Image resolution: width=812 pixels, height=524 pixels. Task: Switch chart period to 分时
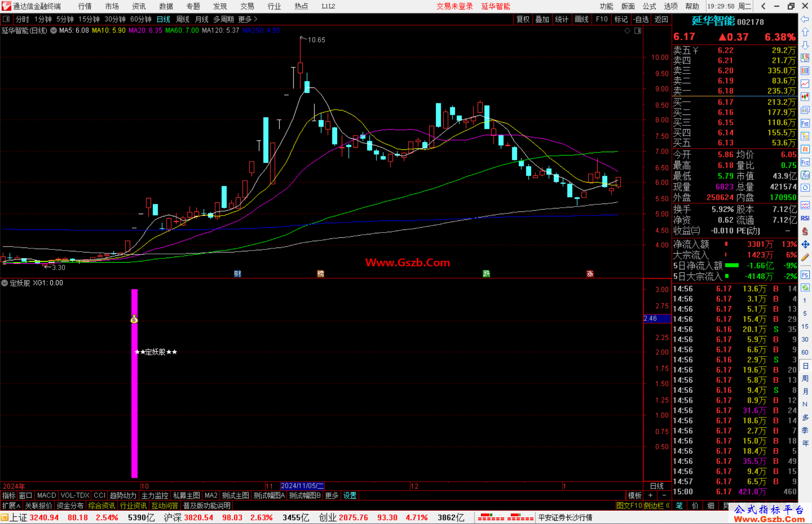[x=22, y=19]
